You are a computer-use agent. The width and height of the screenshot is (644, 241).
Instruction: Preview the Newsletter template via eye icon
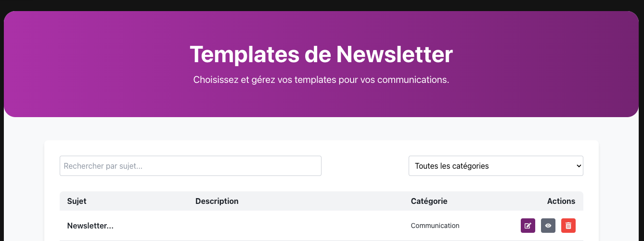pyautogui.click(x=548, y=226)
